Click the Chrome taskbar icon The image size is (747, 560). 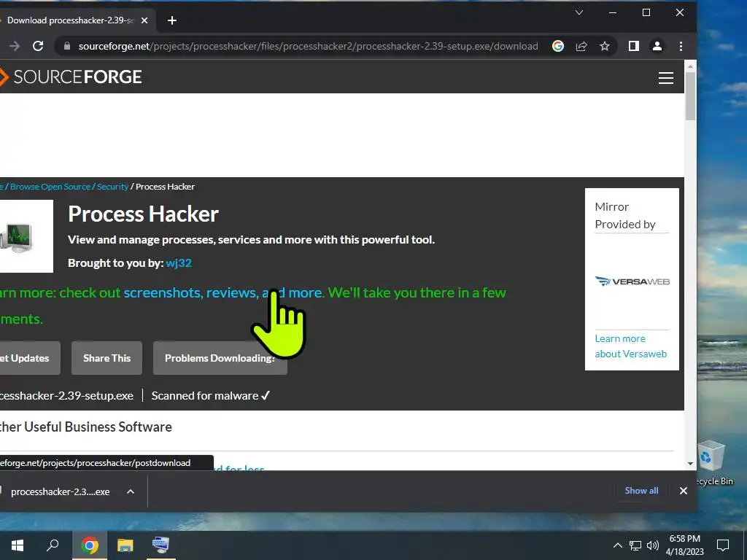(90, 545)
